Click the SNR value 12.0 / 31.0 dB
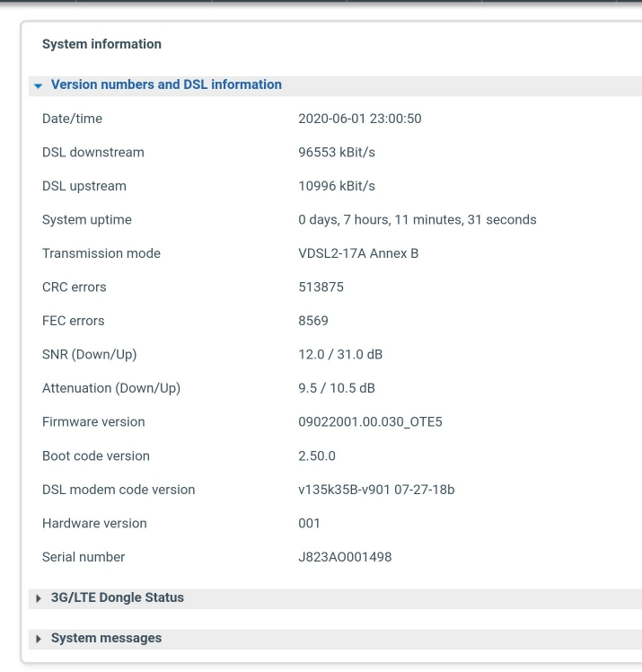Image resolution: width=642 pixels, height=672 pixels. (340, 355)
